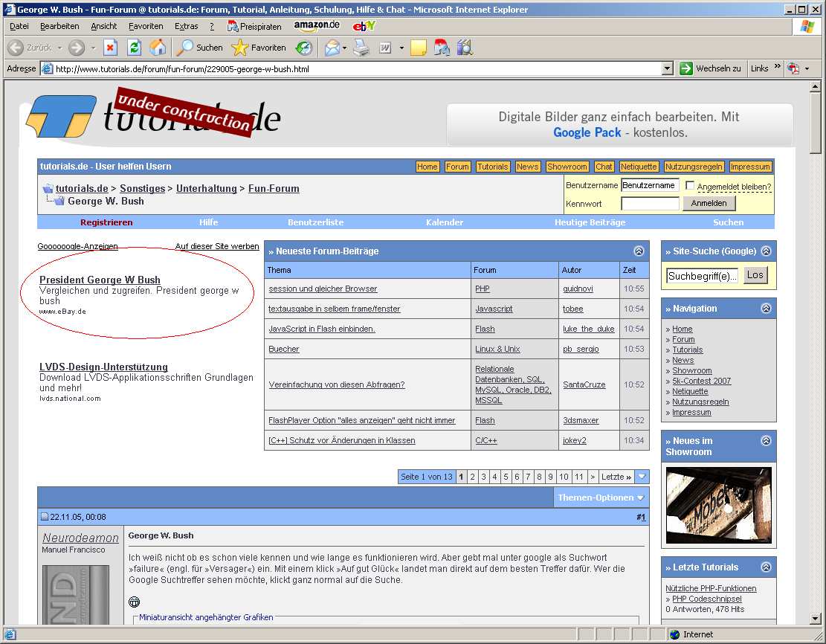Click the PDF icon beside Links
The height and width of the screenshot is (644, 826).
pyautogui.click(x=793, y=68)
